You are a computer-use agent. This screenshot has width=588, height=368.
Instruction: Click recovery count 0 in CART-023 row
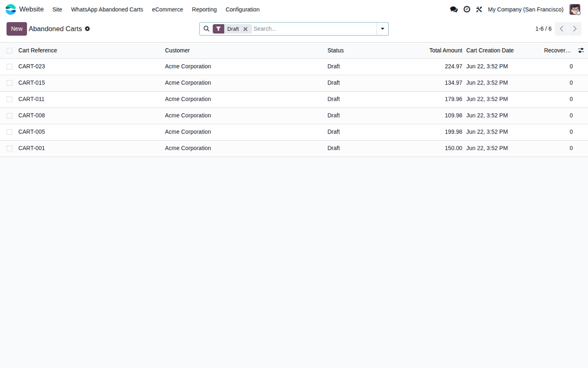pos(571,66)
